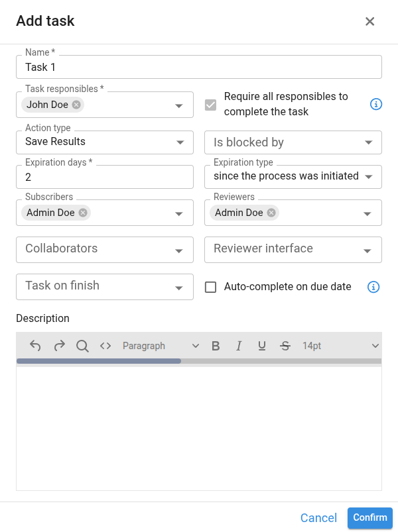Toggle source code view icon
The image size is (398, 532).
pos(105,346)
